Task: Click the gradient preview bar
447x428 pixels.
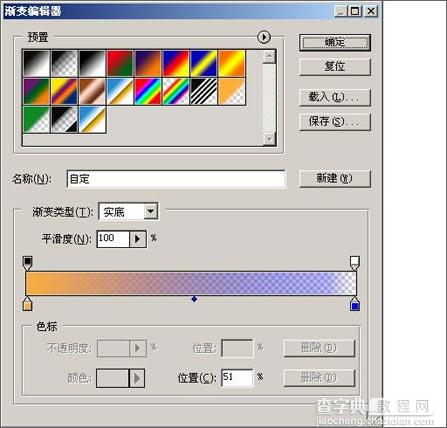Action: (x=191, y=283)
